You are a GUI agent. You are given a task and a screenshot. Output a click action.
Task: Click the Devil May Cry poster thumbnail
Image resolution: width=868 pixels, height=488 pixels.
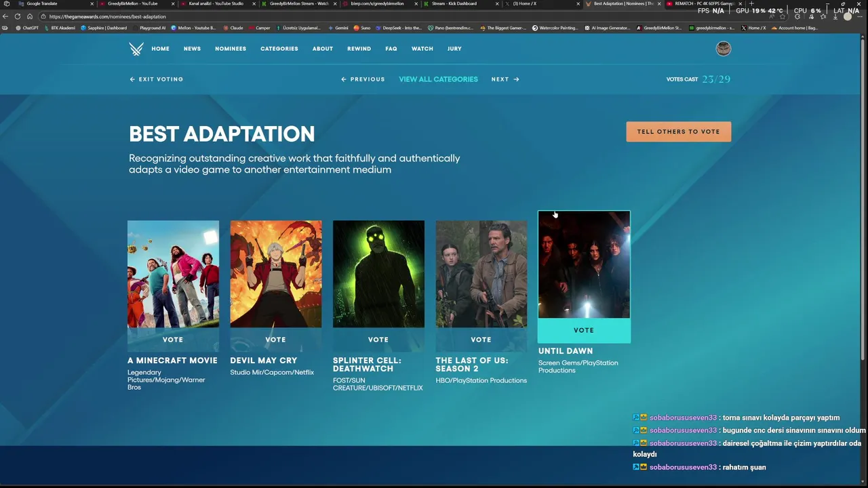(276, 274)
